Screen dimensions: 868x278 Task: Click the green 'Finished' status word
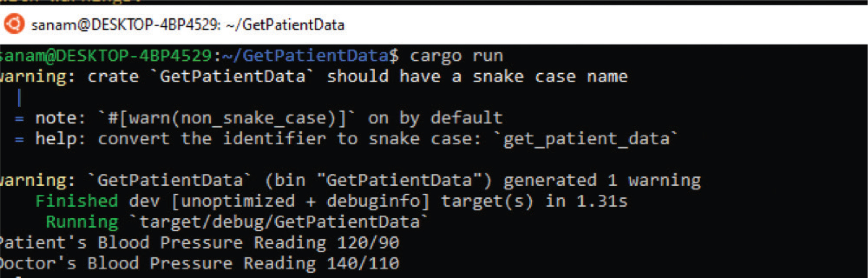coord(77,201)
